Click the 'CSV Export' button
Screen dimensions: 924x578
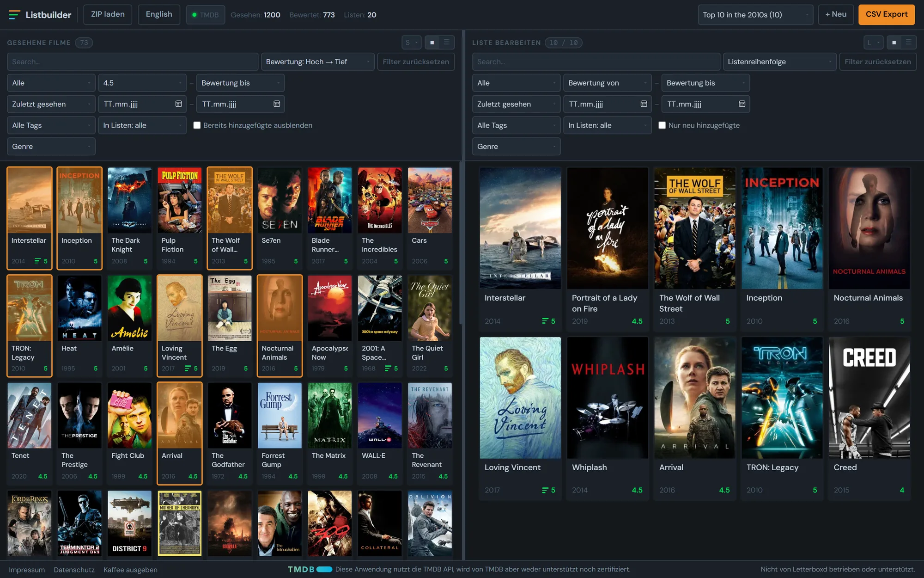tap(887, 15)
